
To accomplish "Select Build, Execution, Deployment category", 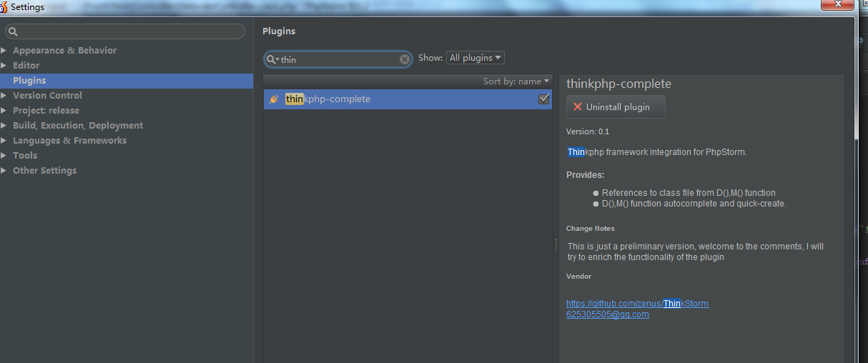I will pyautogui.click(x=77, y=126).
